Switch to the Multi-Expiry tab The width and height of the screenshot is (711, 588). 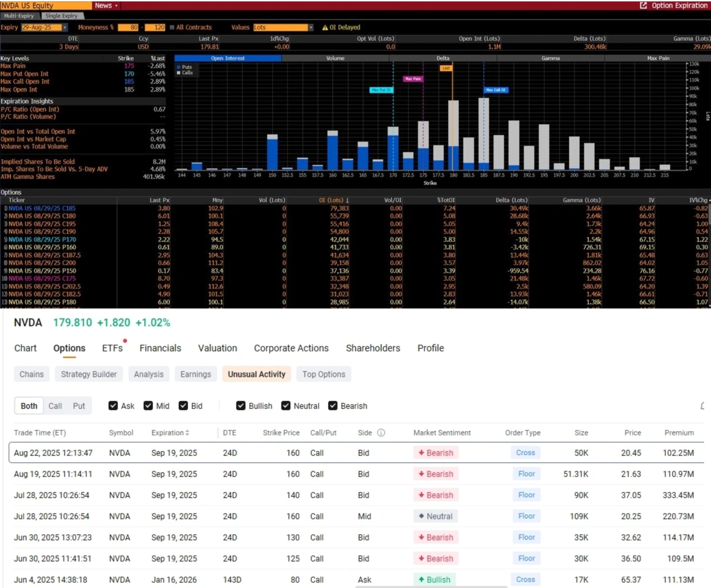pos(19,16)
